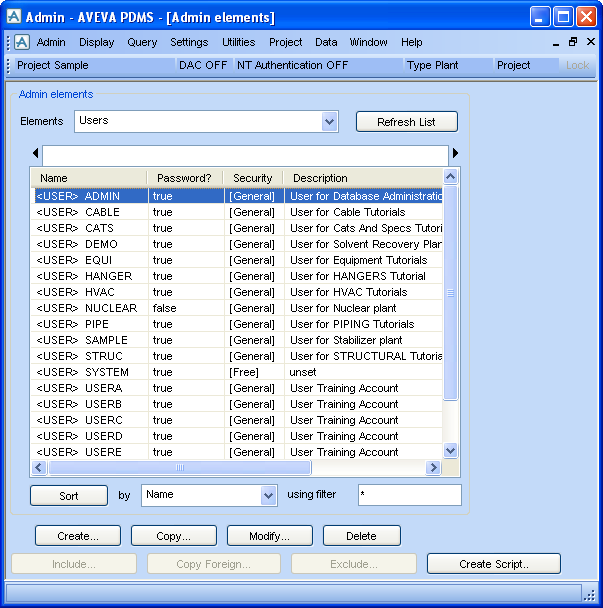
Task: Click scroll right arrow of user list
Action: pos(433,467)
